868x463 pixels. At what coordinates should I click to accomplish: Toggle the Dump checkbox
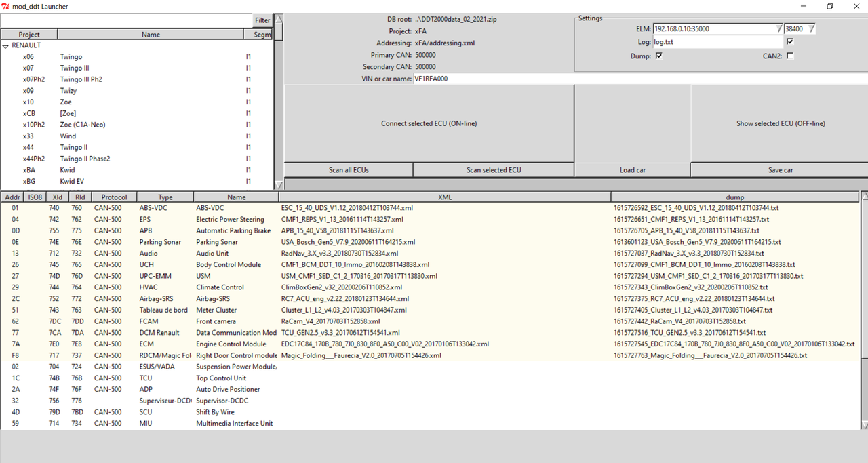pyautogui.click(x=659, y=56)
